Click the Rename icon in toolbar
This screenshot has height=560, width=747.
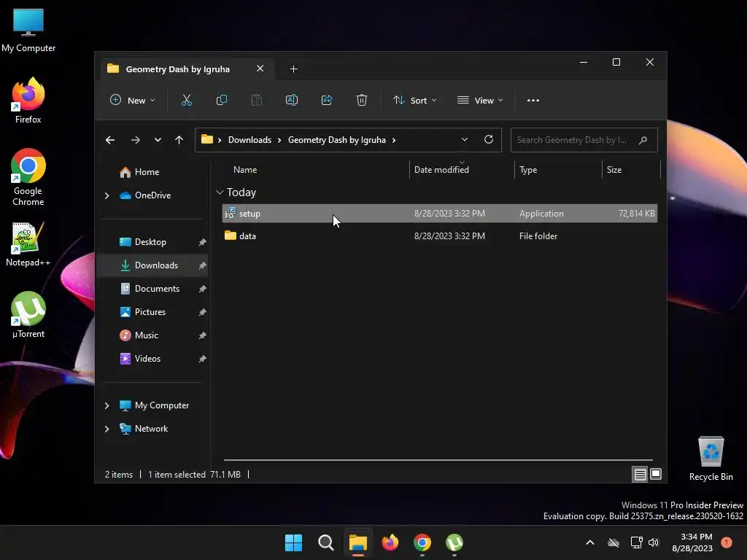coord(292,101)
